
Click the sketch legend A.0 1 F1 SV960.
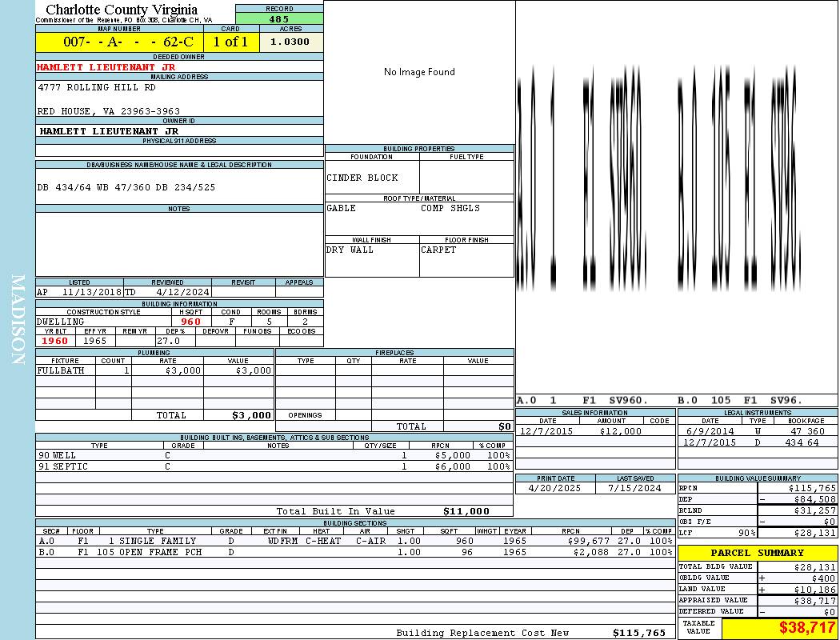(582, 400)
